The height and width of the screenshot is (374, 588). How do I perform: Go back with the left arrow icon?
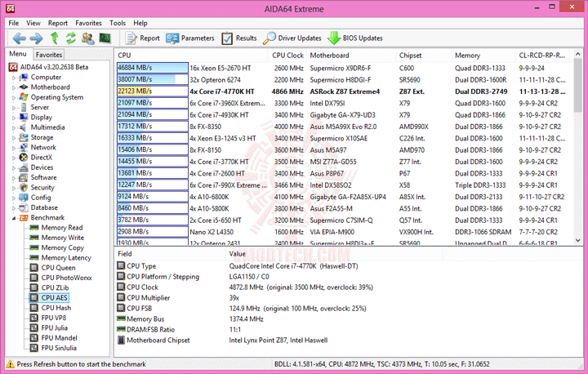pyautogui.click(x=19, y=38)
